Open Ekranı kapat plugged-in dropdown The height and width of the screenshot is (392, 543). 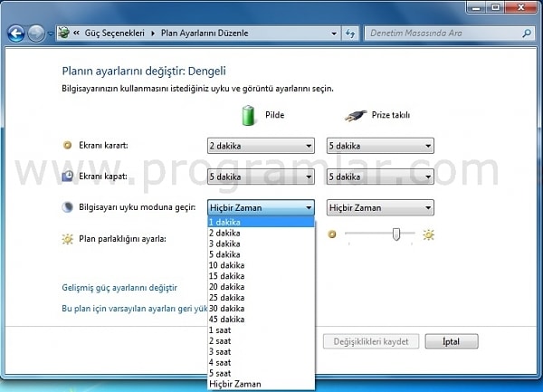pyautogui.click(x=380, y=177)
